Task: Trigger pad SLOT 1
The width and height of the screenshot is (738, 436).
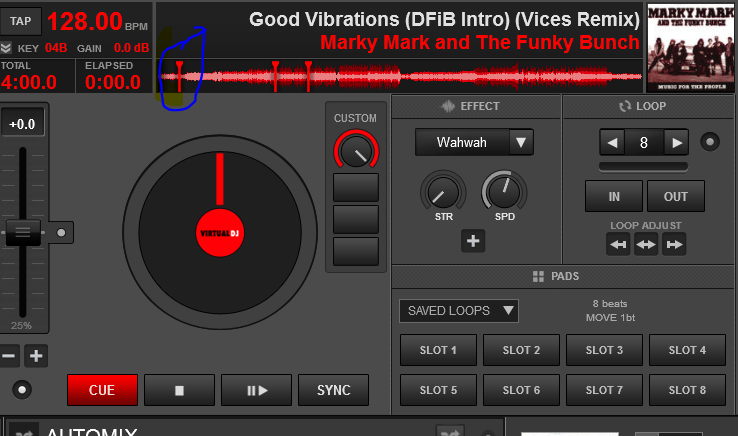Action: (x=438, y=350)
